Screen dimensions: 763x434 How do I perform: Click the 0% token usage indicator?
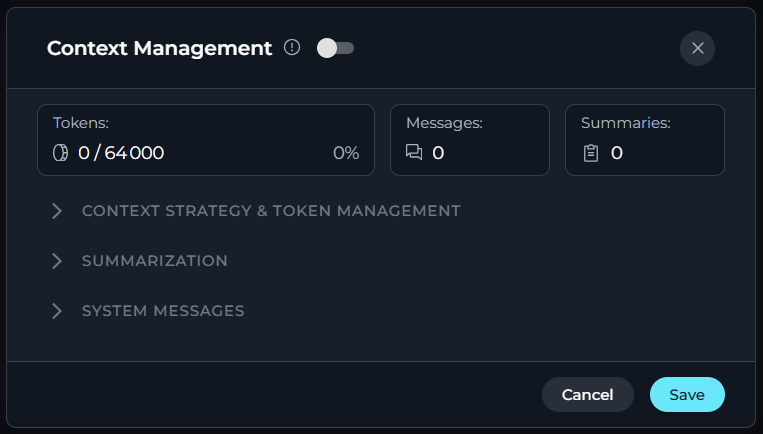pyautogui.click(x=346, y=153)
